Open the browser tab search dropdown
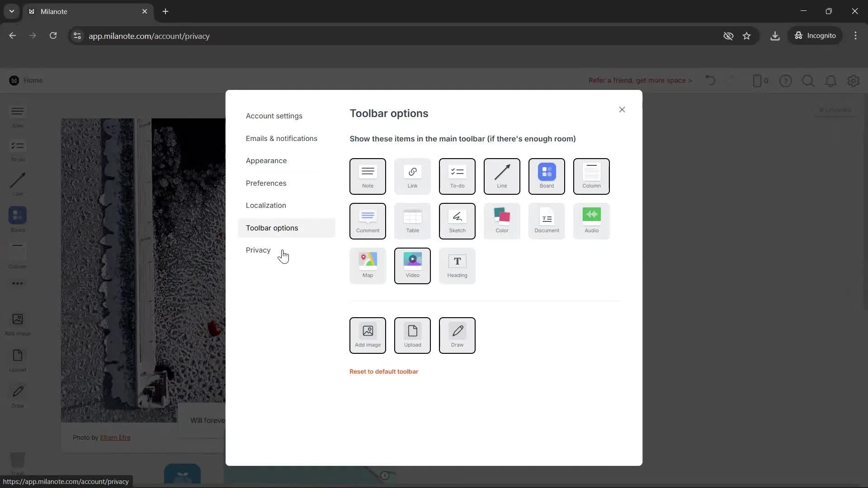Image resolution: width=868 pixels, height=488 pixels. coord(11,11)
